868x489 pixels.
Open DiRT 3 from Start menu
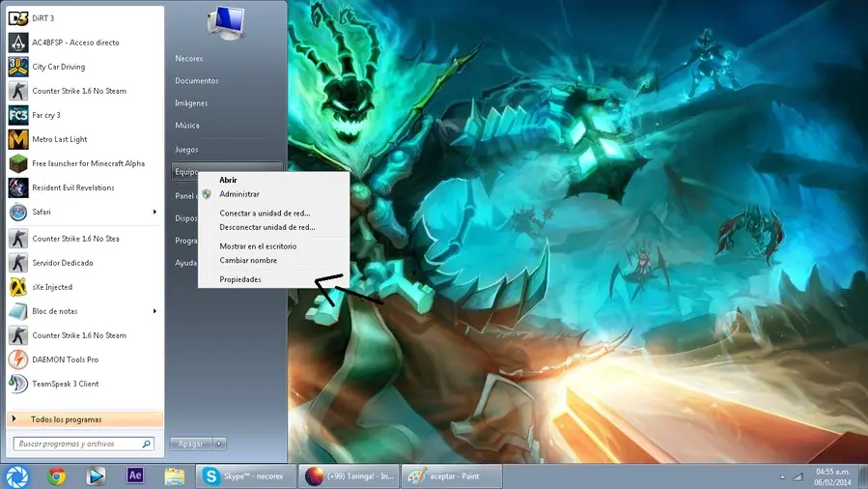(x=85, y=18)
